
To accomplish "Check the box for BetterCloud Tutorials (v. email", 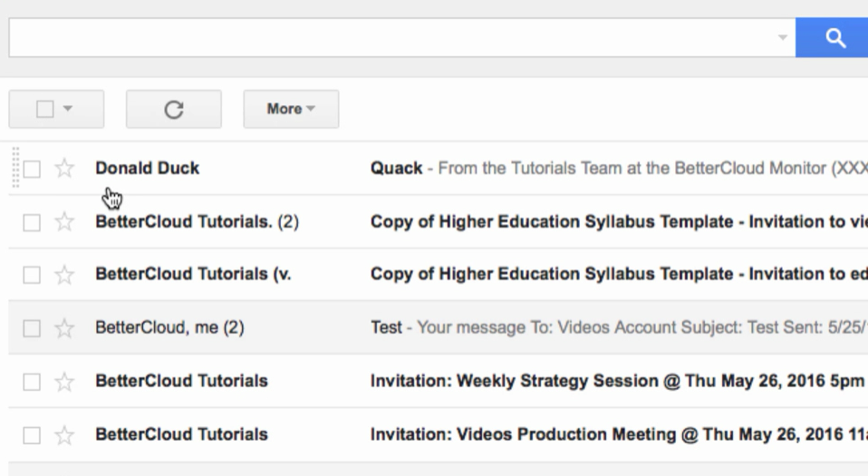I will (32, 275).
